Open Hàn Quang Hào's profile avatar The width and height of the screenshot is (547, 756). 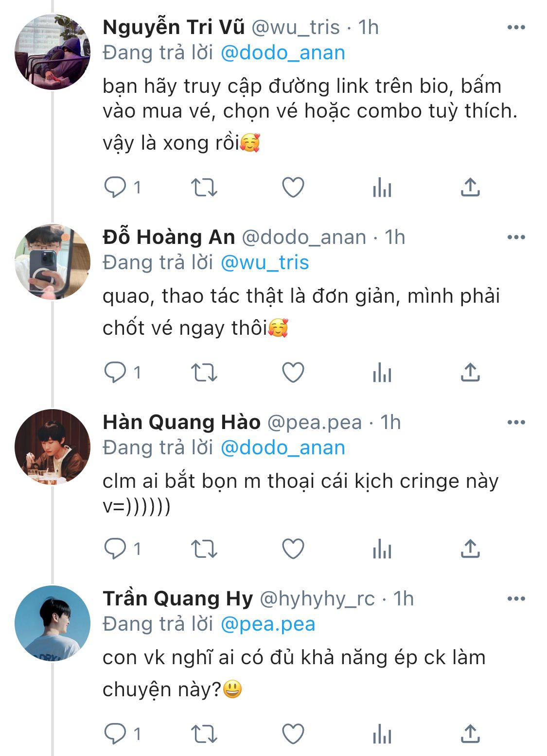tap(53, 447)
